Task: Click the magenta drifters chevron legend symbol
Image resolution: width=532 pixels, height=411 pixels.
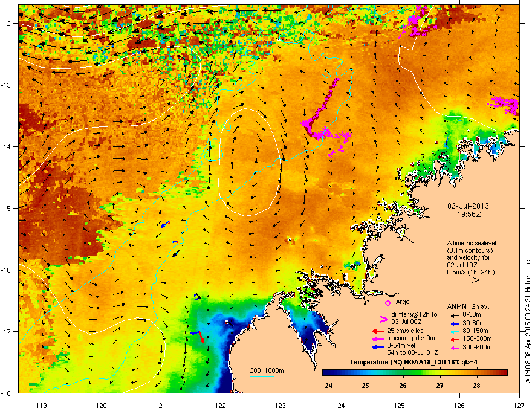Action: tap(383, 319)
